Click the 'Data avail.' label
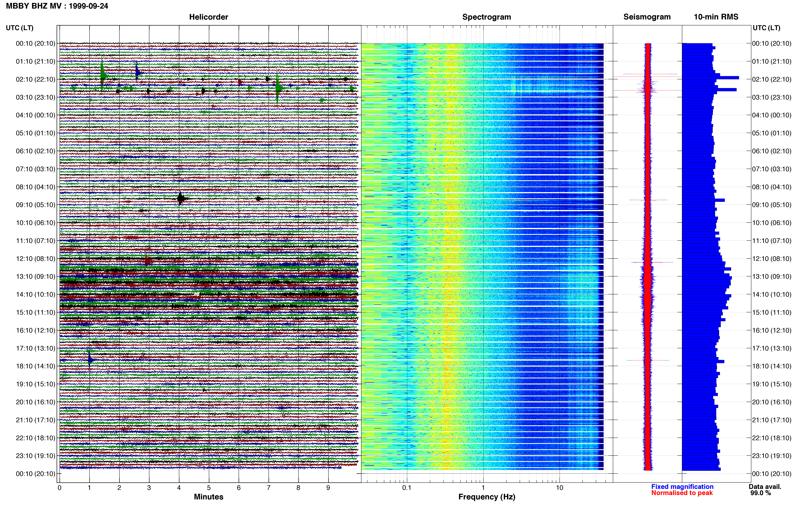812x508 pixels. [765, 486]
